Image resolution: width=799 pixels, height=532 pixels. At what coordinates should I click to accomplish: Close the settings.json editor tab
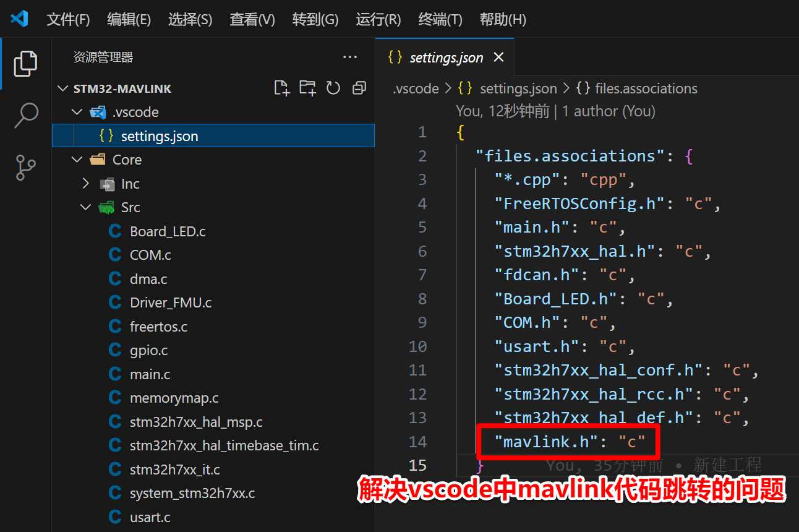498,57
